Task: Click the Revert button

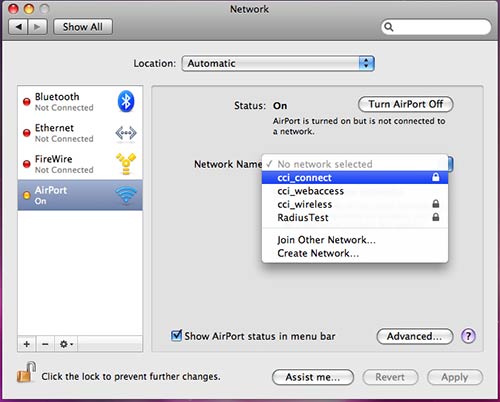Action: 390,377
